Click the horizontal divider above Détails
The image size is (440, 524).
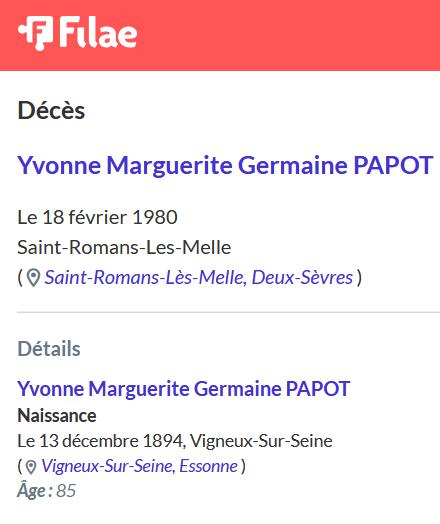229,312
